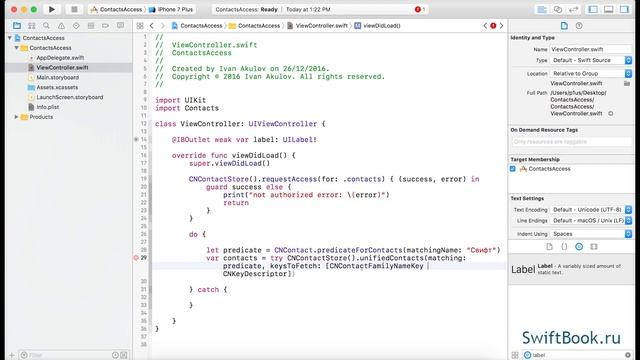Viewport: 640px width, 360px height.
Task: Select ViewController.swift in navigator
Action: point(62,67)
